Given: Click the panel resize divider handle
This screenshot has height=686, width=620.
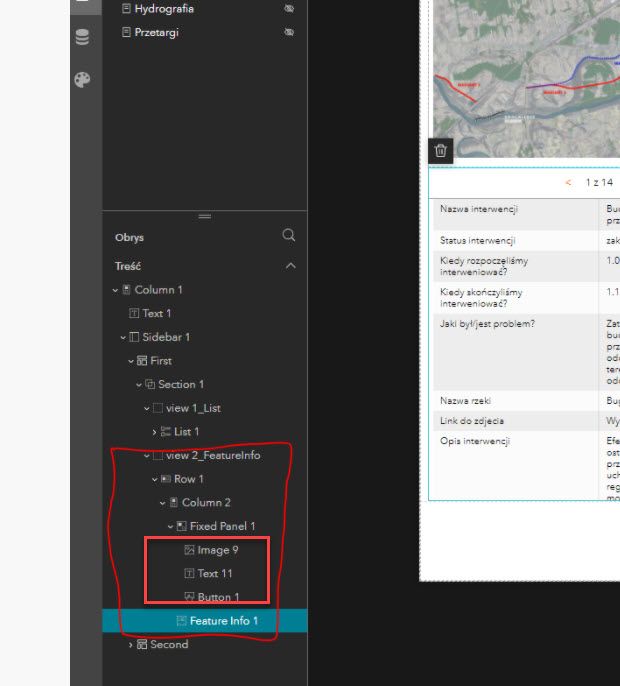Looking at the screenshot, I should (205, 216).
